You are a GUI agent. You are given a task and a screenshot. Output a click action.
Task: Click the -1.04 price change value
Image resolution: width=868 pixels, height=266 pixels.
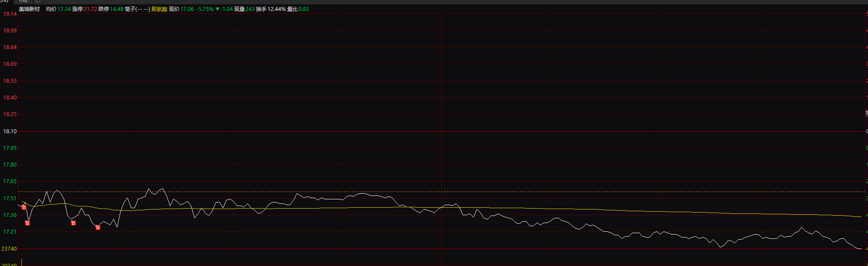click(x=226, y=9)
